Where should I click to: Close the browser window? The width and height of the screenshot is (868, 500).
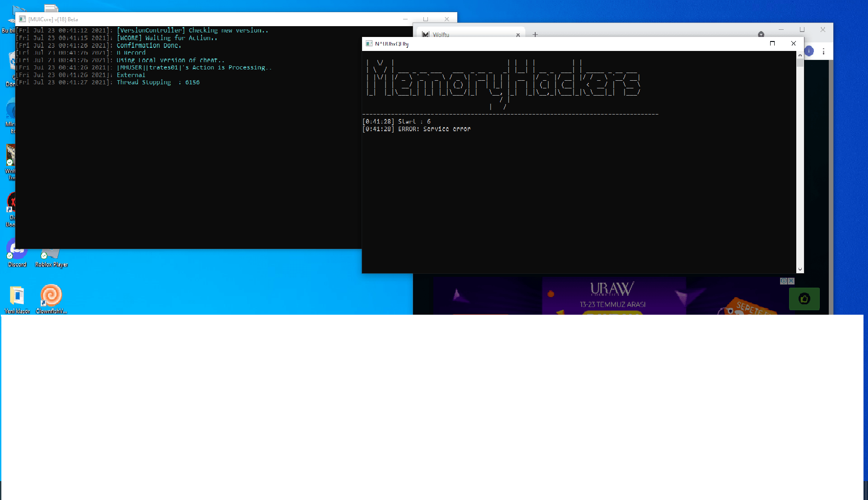[823, 30]
